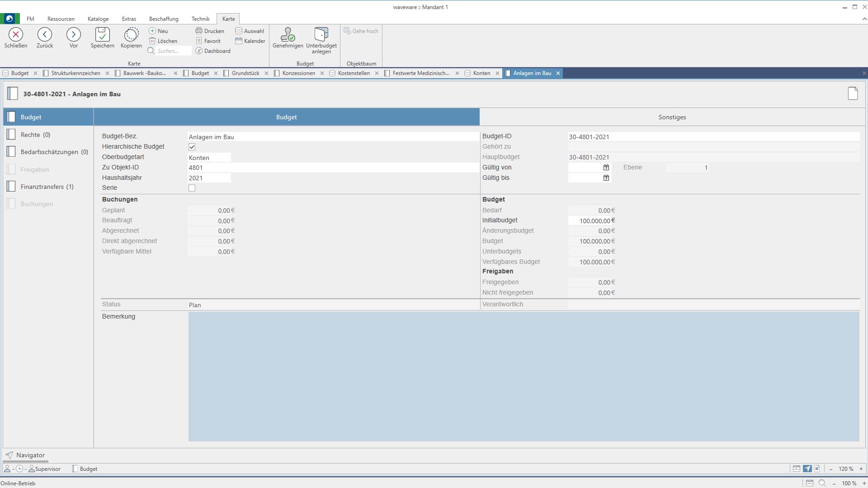This screenshot has width=868, height=488.
Task: Open the Beschaffung menu tab
Action: (x=164, y=19)
